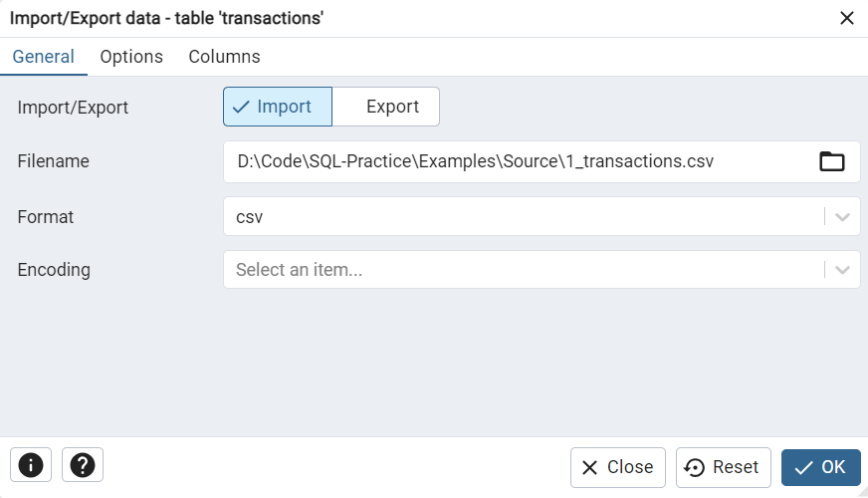Image resolution: width=868 pixels, height=498 pixels.
Task: Click into the Filename path field
Action: tap(518, 161)
